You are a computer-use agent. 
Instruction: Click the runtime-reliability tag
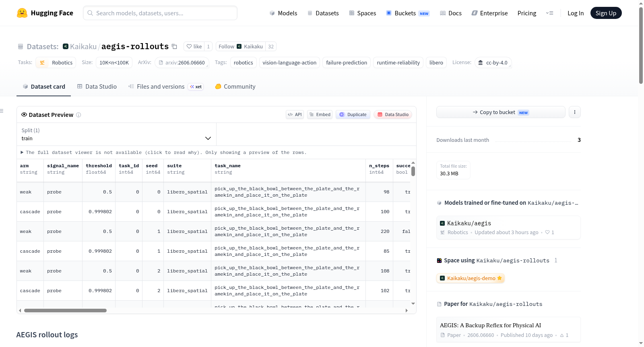pos(398,62)
